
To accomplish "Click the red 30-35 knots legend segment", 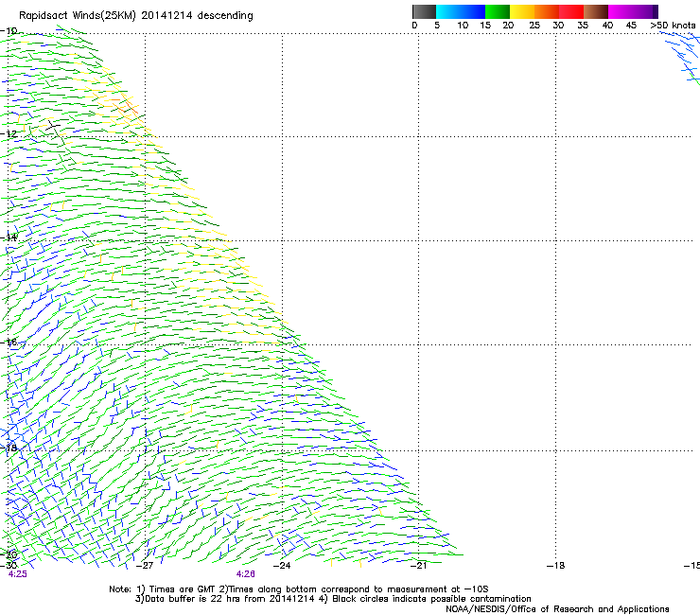I will point(571,11).
